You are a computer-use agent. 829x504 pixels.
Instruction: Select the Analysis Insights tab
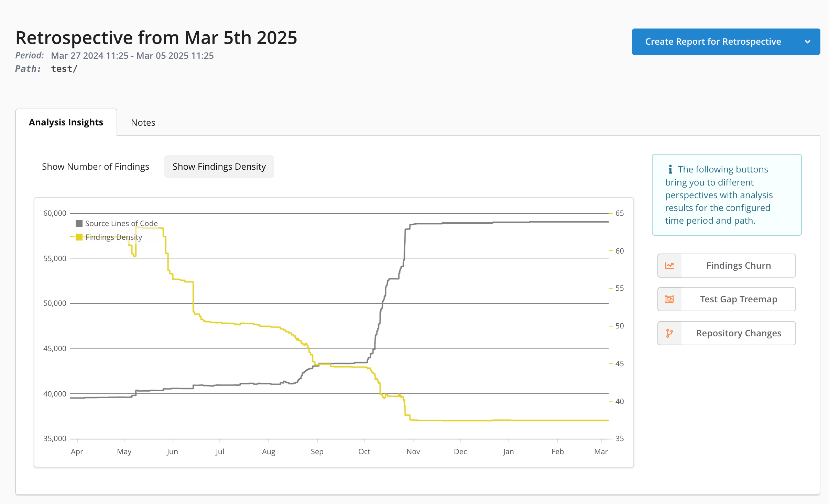pos(66,122)
